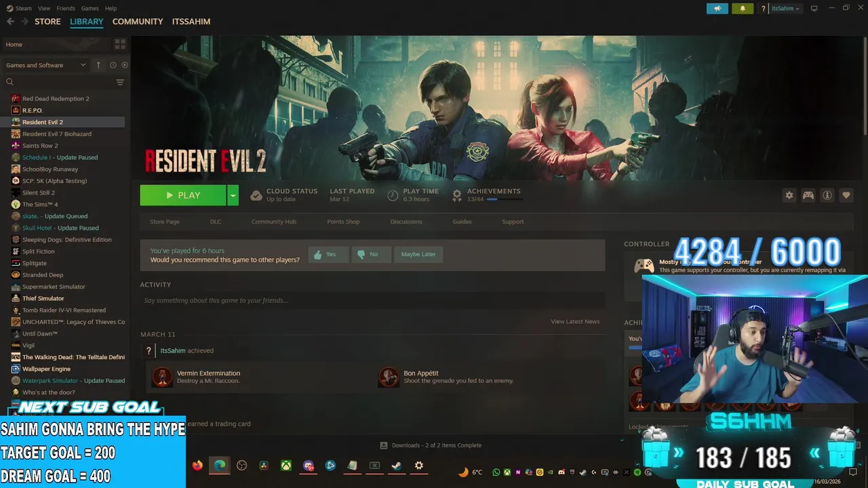Open Community Hub for Resident Evil 2
868x488 pixels.
tap(274, 222)
